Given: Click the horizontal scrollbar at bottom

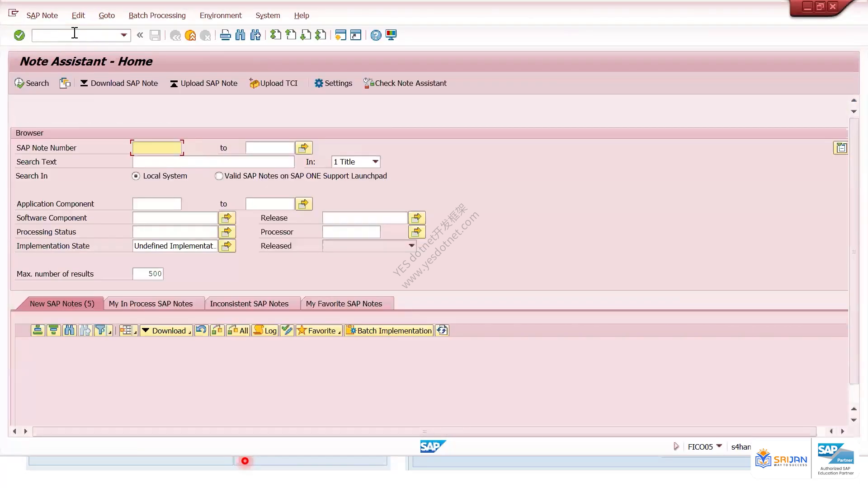Looking at the screenshot, I should pyautogui.click(x=424, y=432).
